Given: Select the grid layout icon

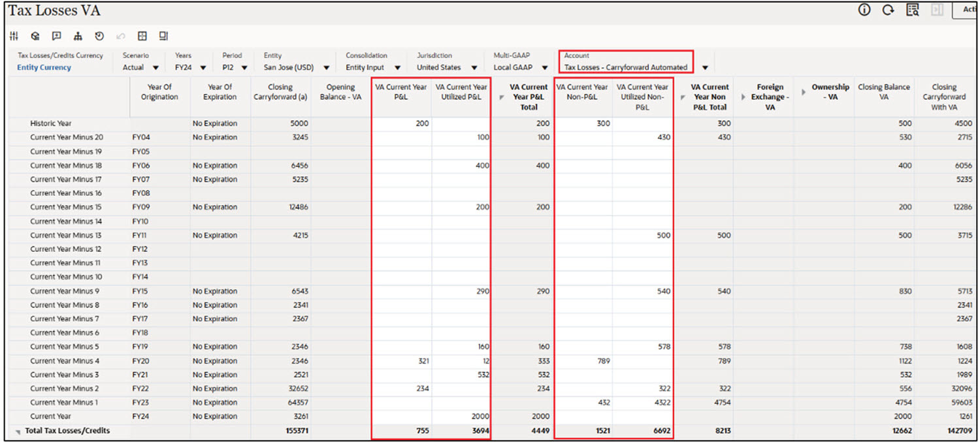Looking at the screenshot, I should pyautogui.click(x=142, y=36).
